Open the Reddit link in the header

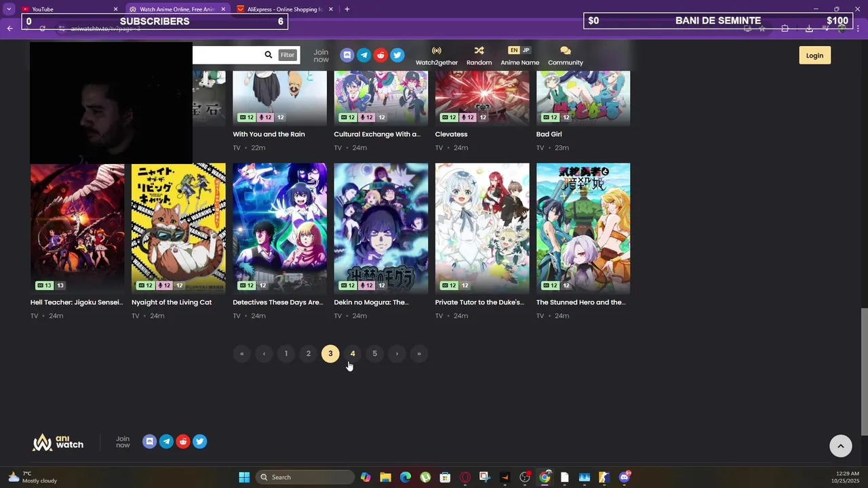(x=380, y=55)
